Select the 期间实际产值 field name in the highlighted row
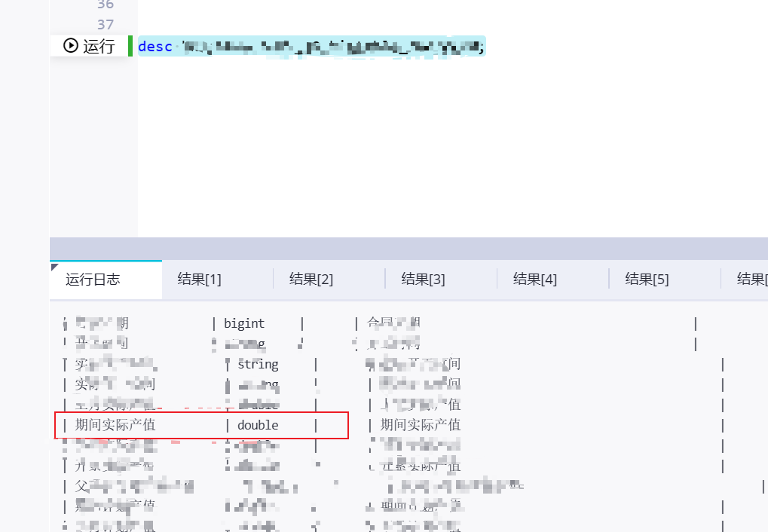 pyautogui.click(x=115, y=425)
